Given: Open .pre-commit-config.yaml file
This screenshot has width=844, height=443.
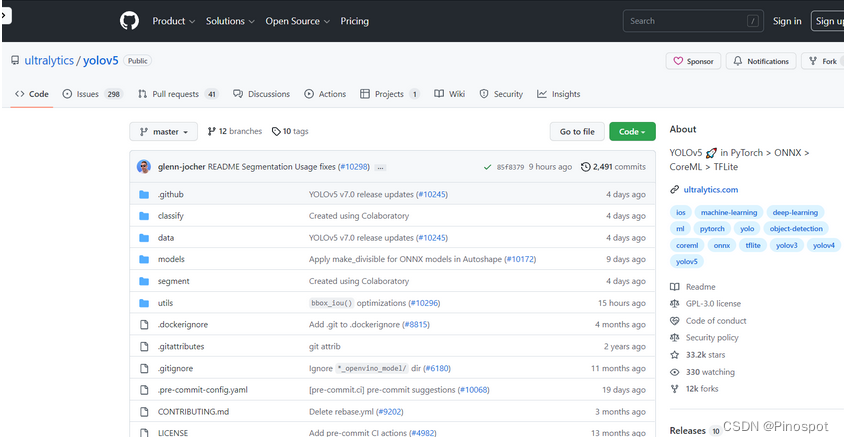Looking at the screenshot, I should (202, 390).
